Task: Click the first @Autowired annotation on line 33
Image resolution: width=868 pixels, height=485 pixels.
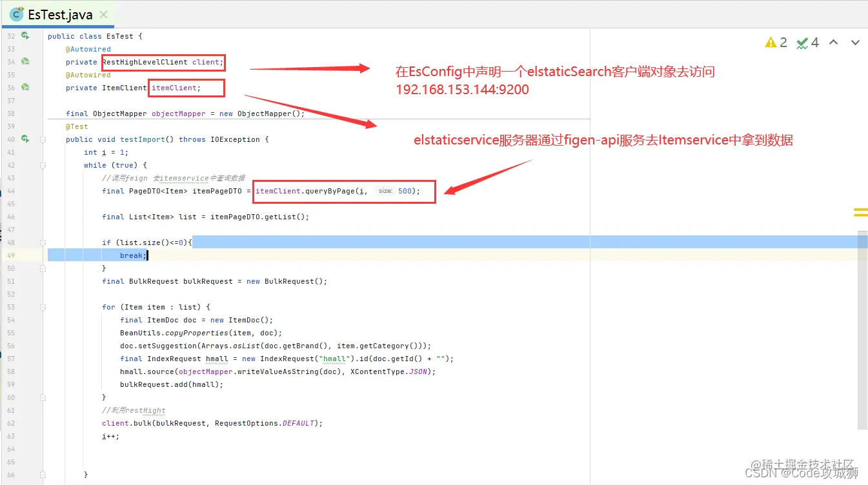Action: click(x=88, y=49)
